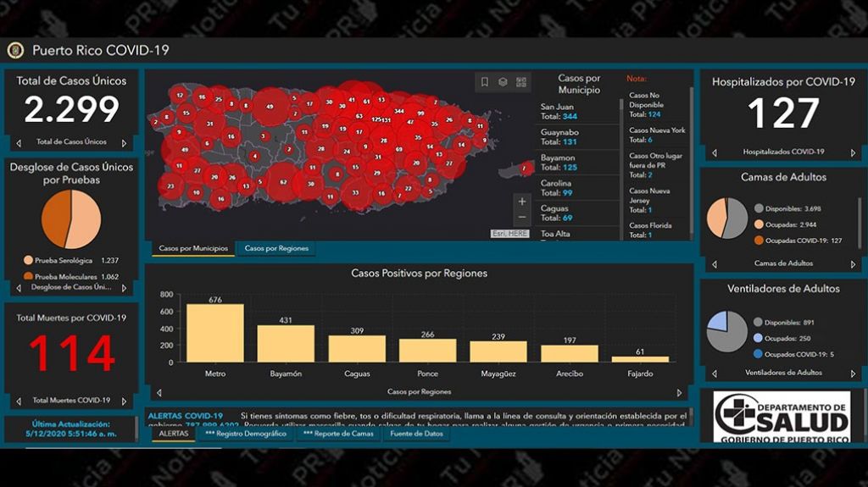Screen dimensions: 868x487
Task: Advance Casos por Regiones chart right arrow
Action: (679, 393)
